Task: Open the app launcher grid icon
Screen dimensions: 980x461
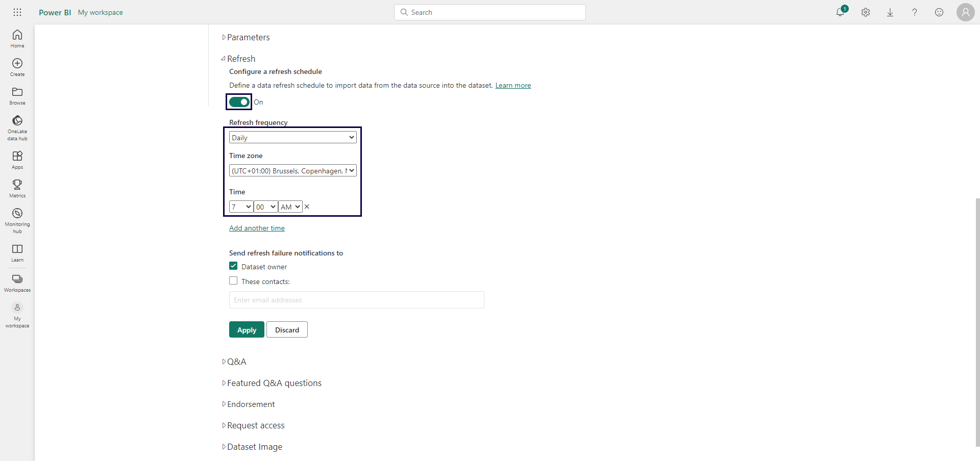Action: [x=17, y=12]
